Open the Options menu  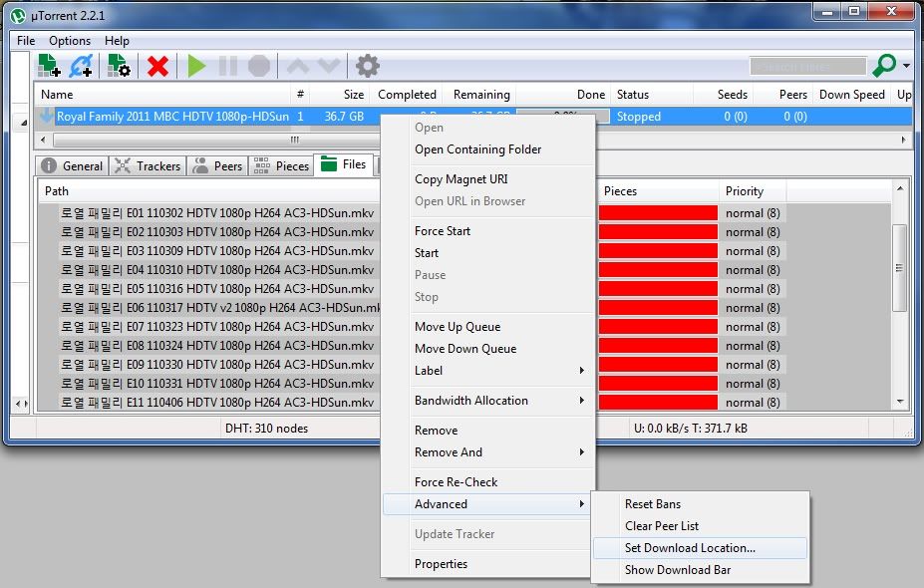70,41
